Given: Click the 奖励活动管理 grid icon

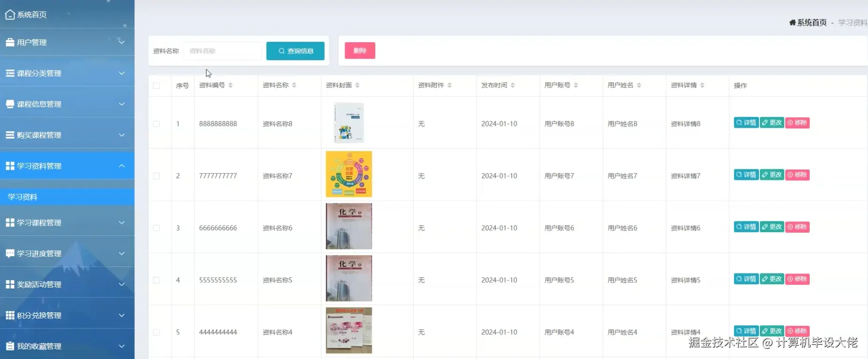Looking at the screenshot, I should pos(10,284).
